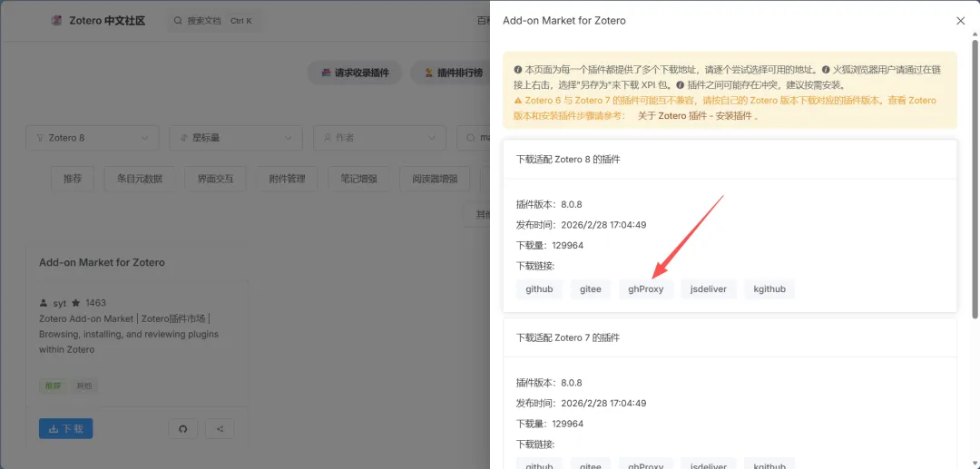Click the warning triangle icon in notice

pos(517,100)
